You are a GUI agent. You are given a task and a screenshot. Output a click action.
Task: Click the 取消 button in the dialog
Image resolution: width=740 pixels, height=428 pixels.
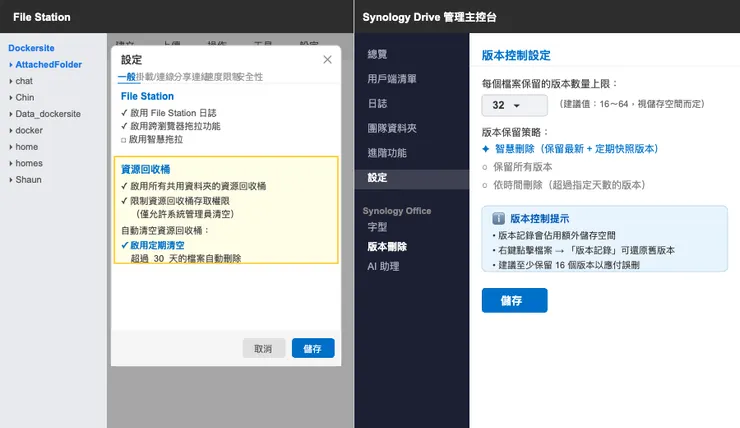pyautogui.click(x=263, y=348)
